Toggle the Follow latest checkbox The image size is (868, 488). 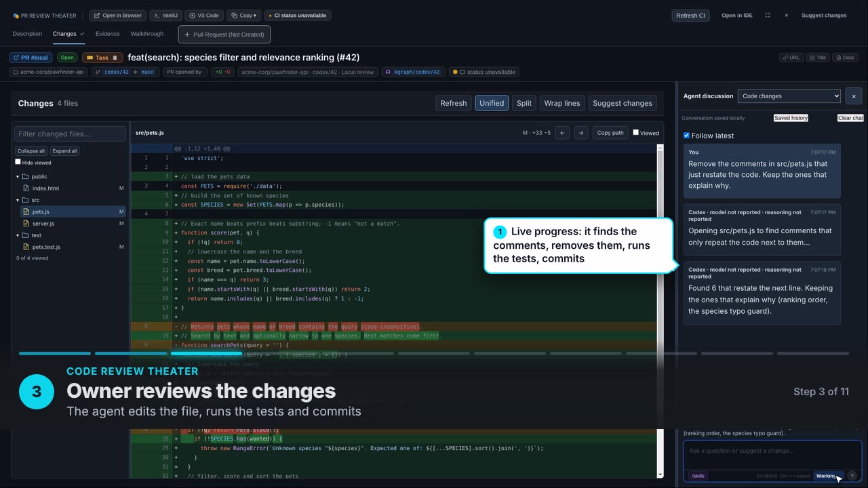pos(686,136)
